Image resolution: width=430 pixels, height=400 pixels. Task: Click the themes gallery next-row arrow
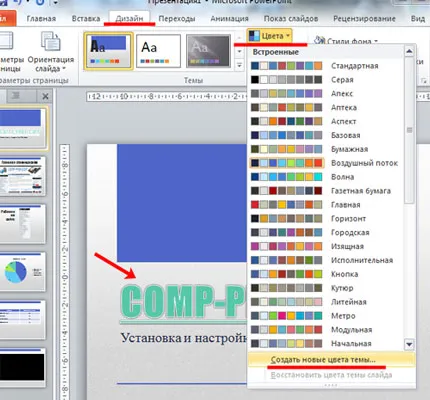239,52
